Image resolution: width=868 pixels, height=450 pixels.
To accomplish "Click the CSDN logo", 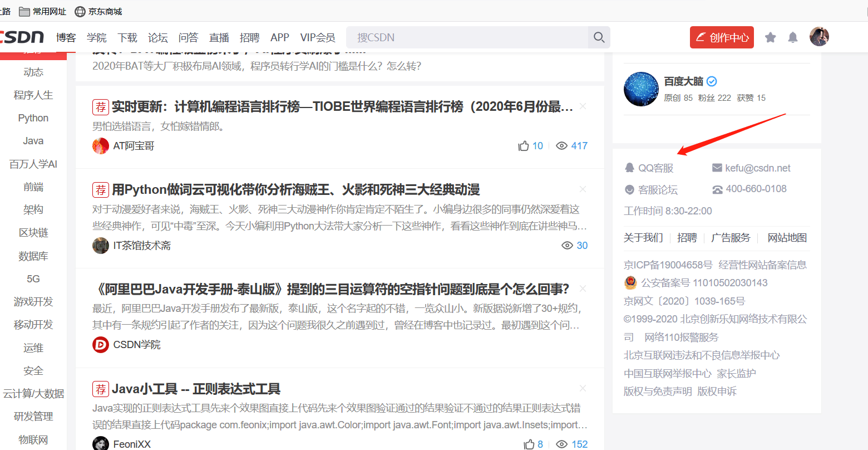I will pyautogui.click(x=22, y=37).
